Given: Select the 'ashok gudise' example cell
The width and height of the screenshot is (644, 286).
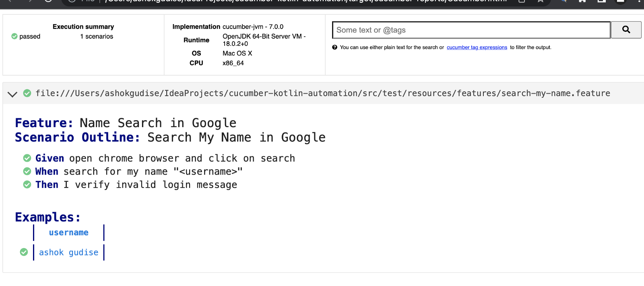Looking at the screenshot, I should tap(68, 253).
